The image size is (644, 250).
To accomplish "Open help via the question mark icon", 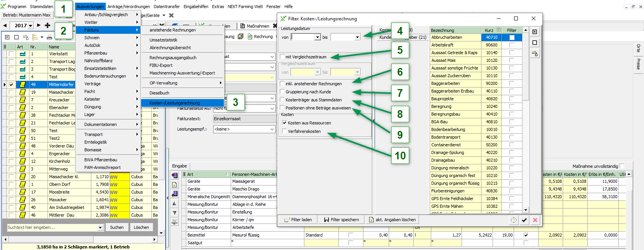I will click(513, 220).
